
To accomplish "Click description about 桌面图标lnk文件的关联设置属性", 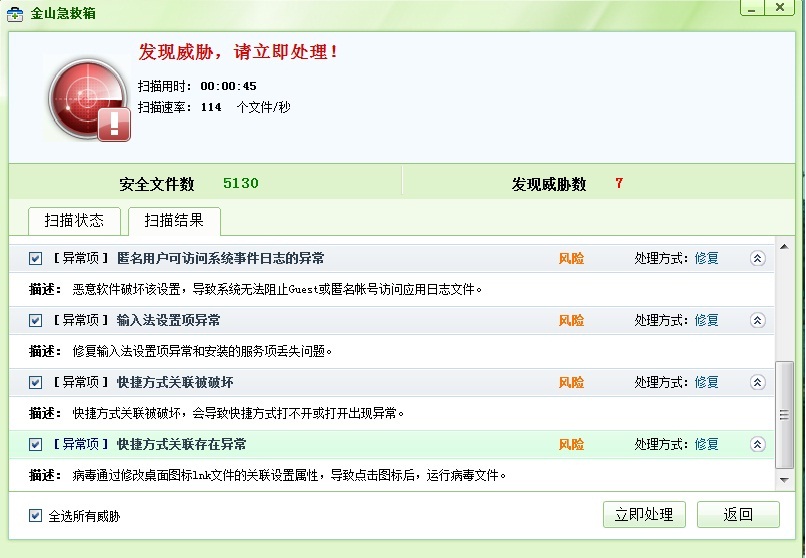I will [289, 475].
